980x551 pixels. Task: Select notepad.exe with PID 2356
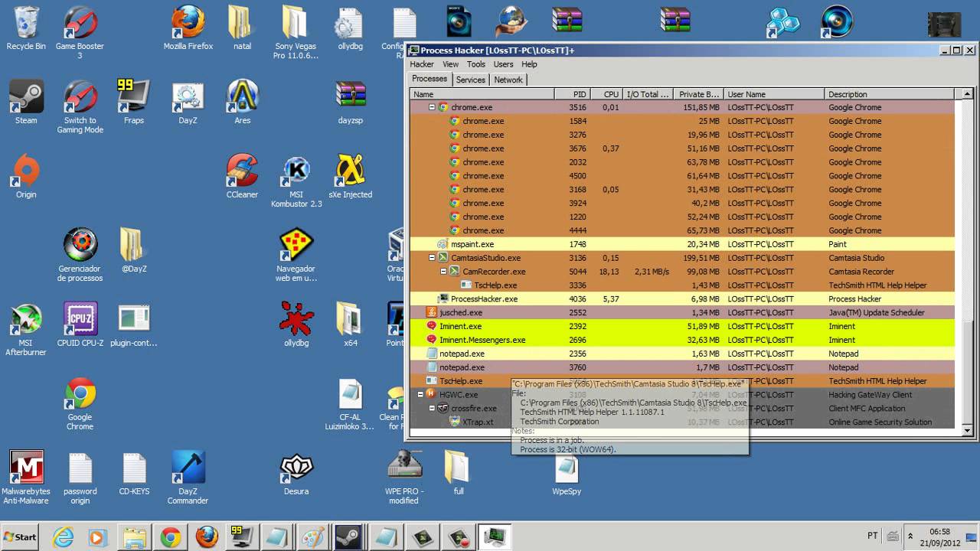[x=682, y=354]
